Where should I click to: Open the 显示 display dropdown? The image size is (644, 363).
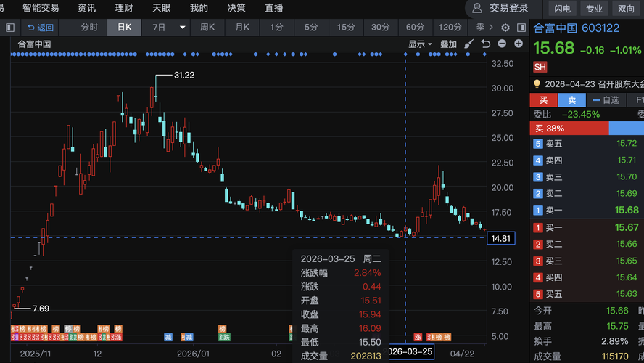point(420,44)
